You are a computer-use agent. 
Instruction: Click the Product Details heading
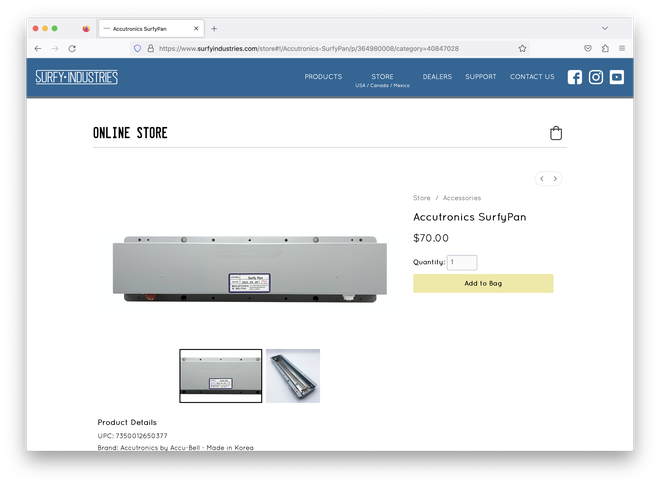(127, 422)
